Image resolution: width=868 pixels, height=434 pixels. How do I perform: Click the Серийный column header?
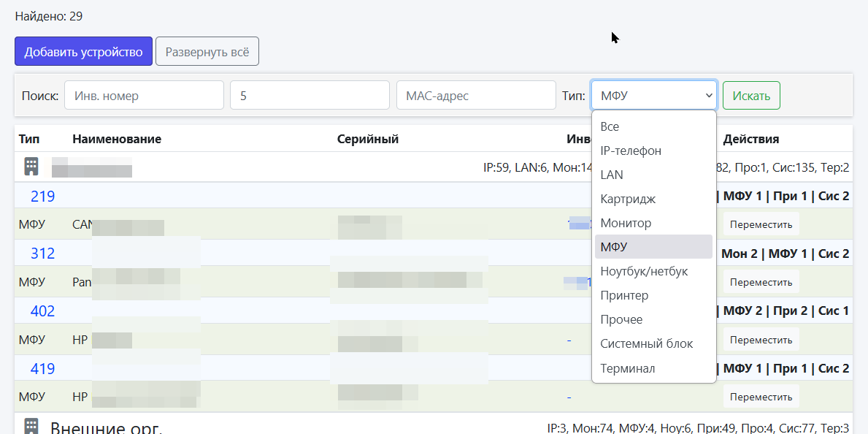pos(368,139)
